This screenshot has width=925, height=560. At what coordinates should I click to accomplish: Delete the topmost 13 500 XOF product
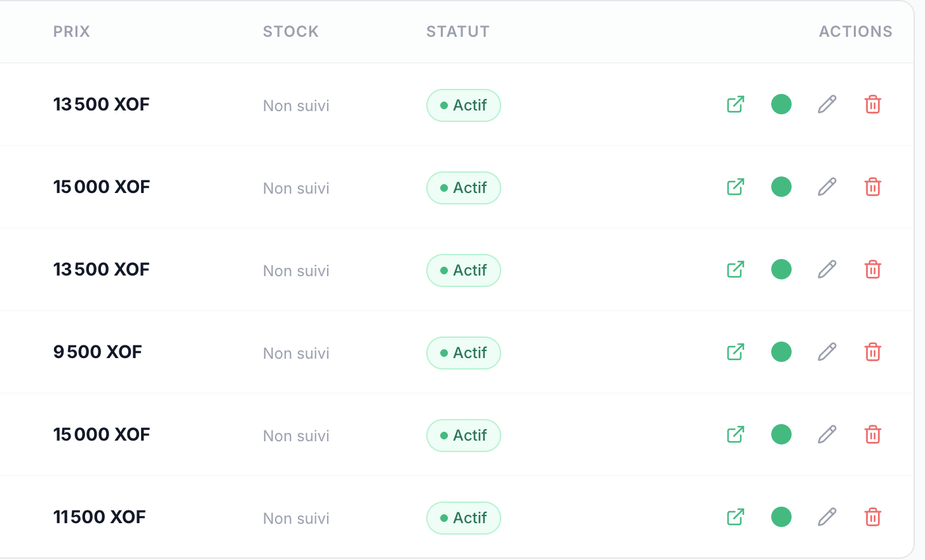(873, 104)
